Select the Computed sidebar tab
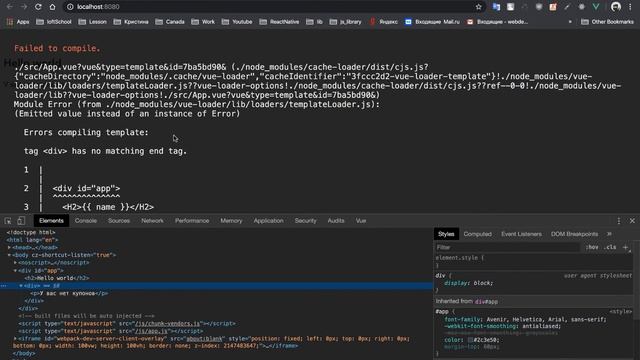640x360 pixels. tap(477, 234)
